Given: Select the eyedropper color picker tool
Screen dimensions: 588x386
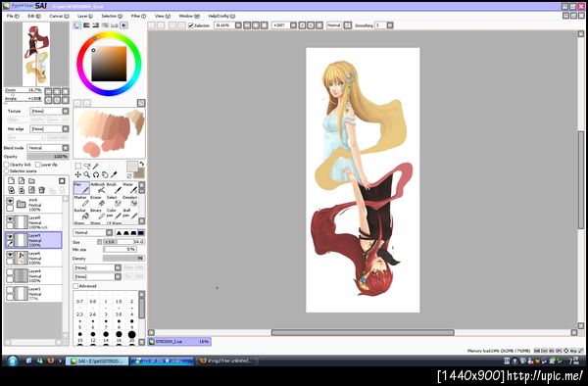Looking at the screenshot, I should click(x=114, y=174).
